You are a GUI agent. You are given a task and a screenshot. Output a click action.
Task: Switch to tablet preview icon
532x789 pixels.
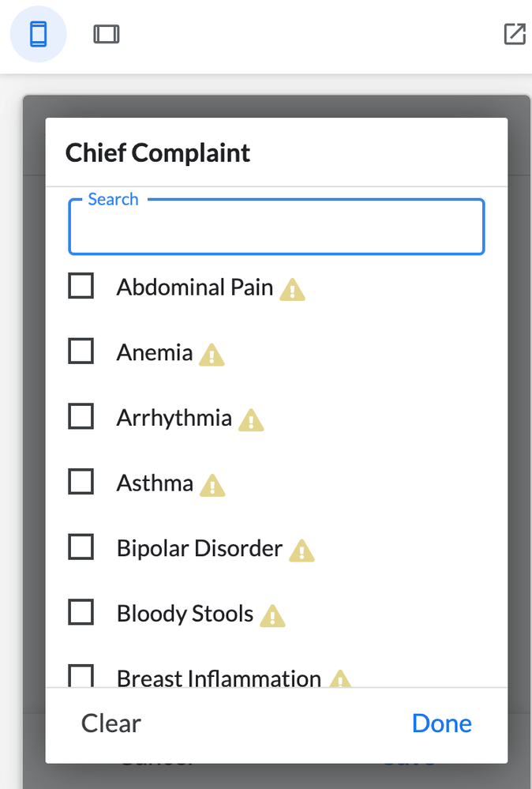(x=107, y=34)
